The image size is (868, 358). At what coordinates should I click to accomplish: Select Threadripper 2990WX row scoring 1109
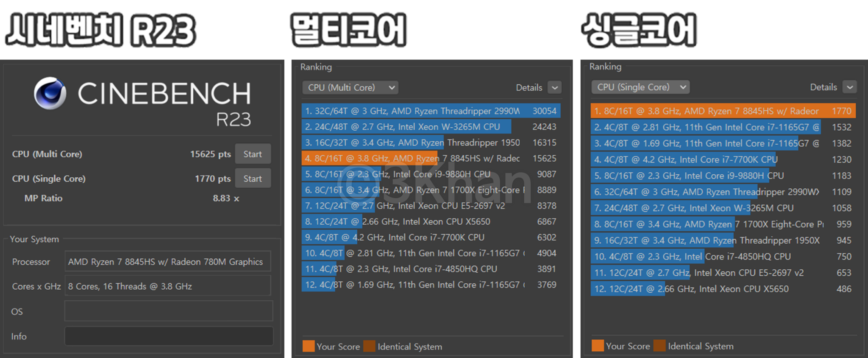tap(723, 192)
